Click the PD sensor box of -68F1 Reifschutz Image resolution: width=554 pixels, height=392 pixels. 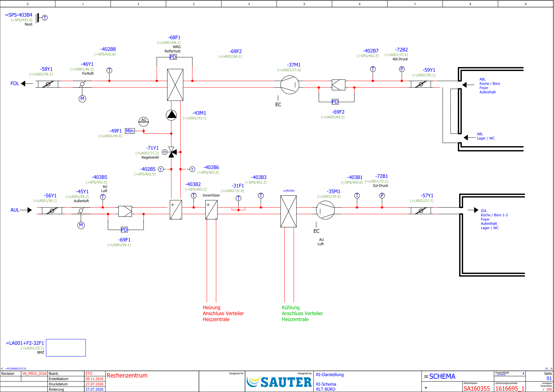pyautogui.click(x=173, y=57)
